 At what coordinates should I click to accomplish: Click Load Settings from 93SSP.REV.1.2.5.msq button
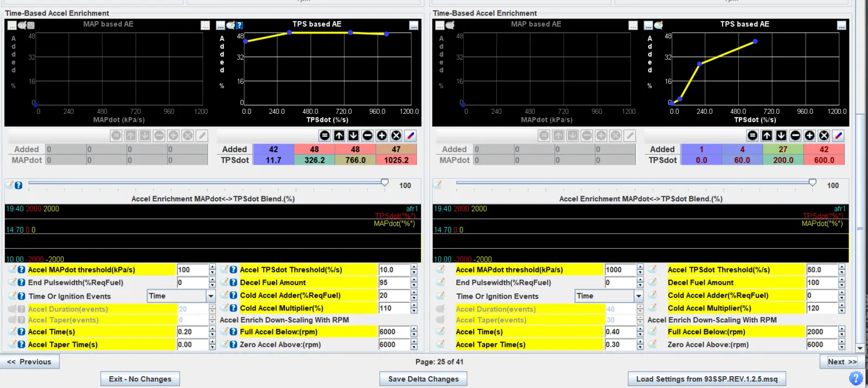(x=707, y=379)
